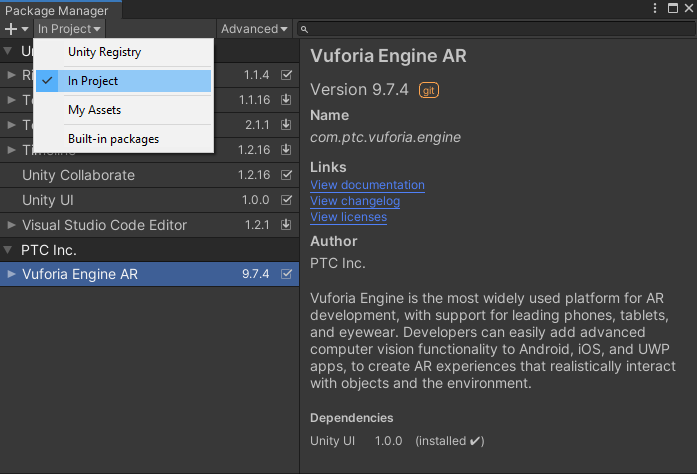
Task: Expand Visual Studio Code Editor entry
Action: (11, 225)
